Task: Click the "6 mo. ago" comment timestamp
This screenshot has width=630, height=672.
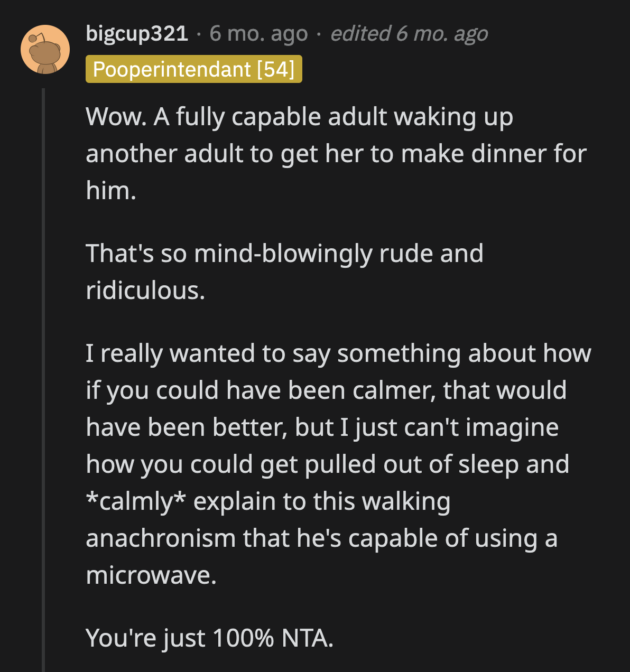Action: click(x=258, y=34)
